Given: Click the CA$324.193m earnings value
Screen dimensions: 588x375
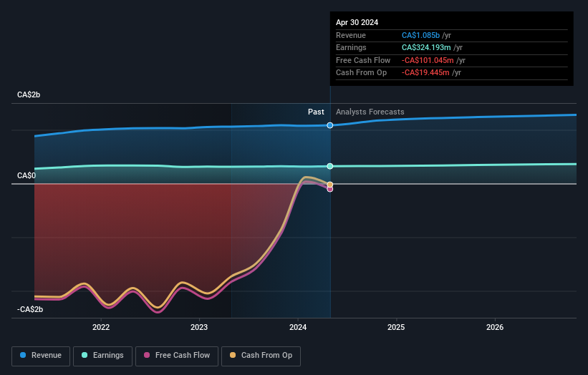Looking at the screenshot, I should click(x=426, y=47).
